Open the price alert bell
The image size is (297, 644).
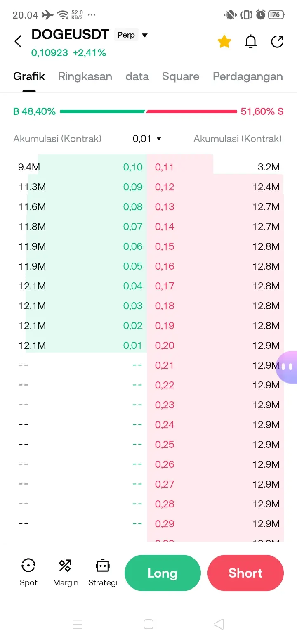[x=251, y=41]
